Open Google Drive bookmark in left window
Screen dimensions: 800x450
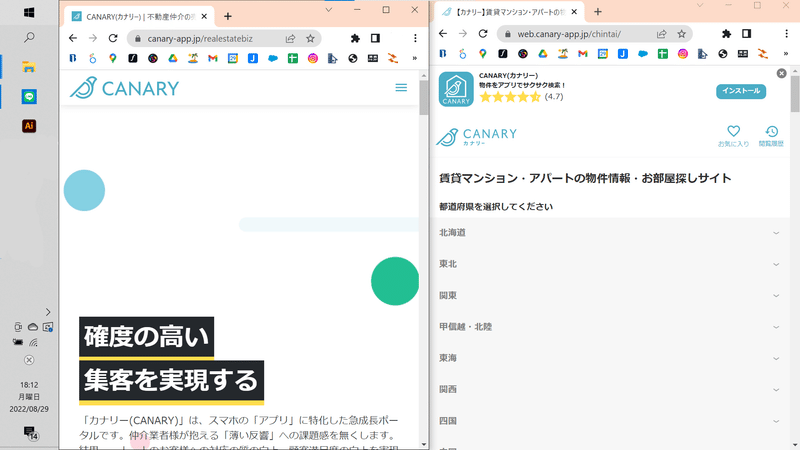pos(173,58)
